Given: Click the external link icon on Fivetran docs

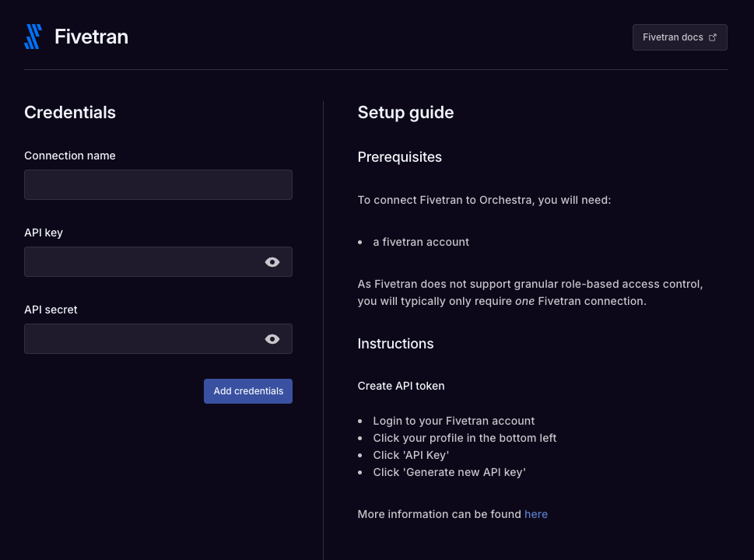Looking at the screenshot, I should pyautogui.click(x=712, y=37).
